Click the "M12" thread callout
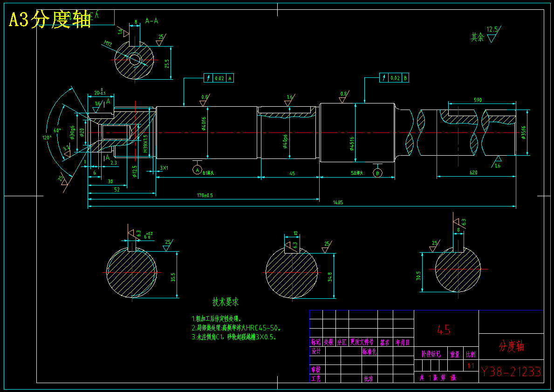Screen dimensions: 554x392 pos(108,44)
